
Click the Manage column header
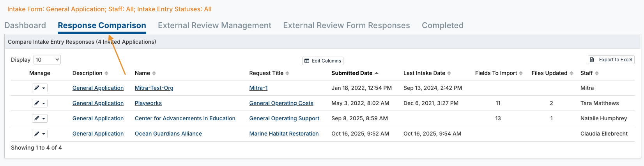(40, 73)
